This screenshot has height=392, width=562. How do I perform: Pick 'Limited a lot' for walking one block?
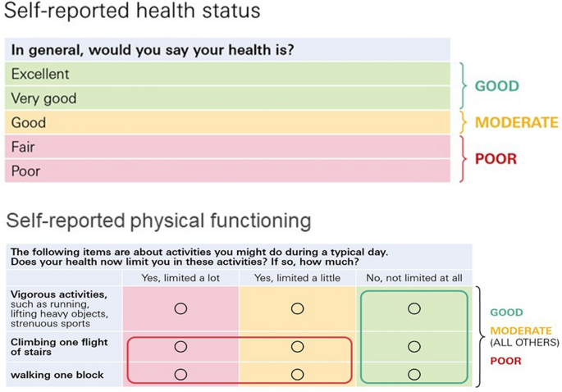coord(180,375)
